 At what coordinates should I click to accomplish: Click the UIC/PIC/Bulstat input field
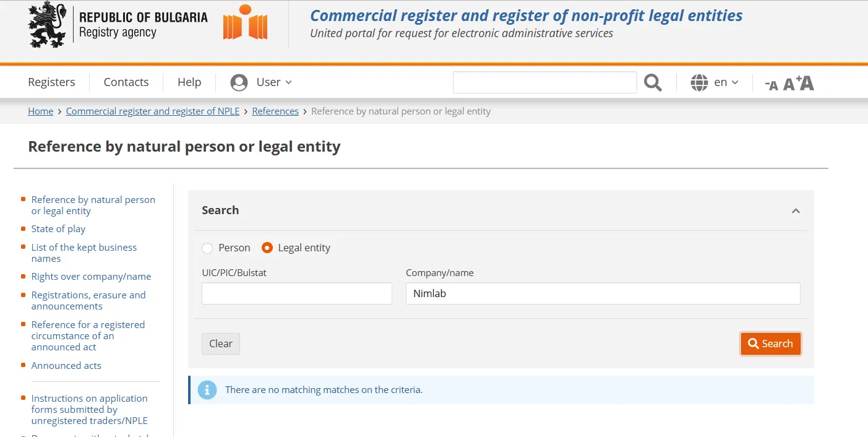(x=297, y=293)
